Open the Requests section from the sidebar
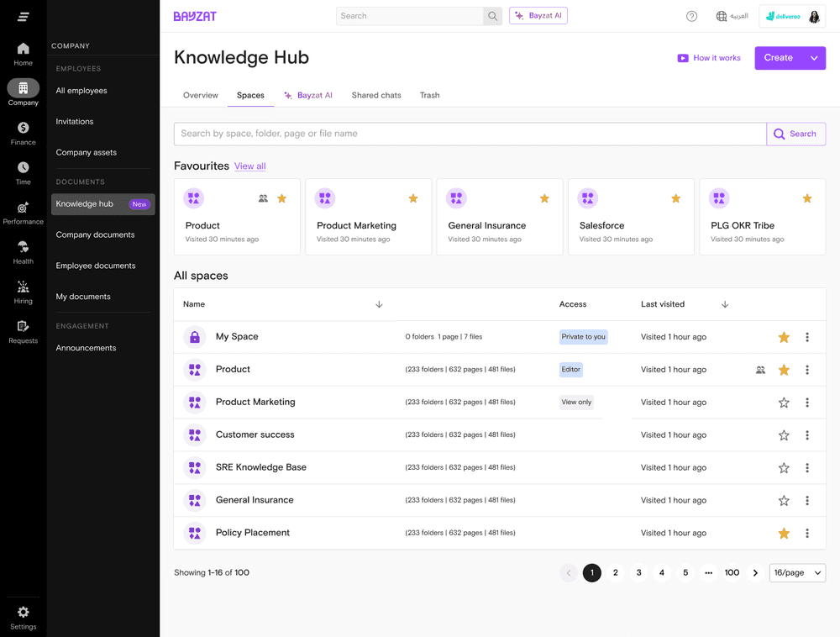The height and width of the screenshot is (637, 840). coord(23,329)
